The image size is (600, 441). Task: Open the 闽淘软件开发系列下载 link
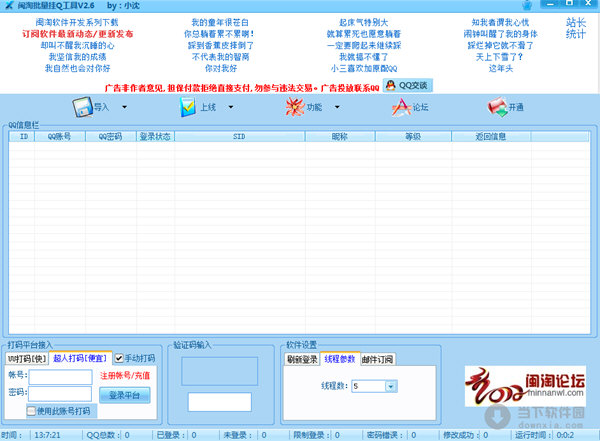click(77, 23)
